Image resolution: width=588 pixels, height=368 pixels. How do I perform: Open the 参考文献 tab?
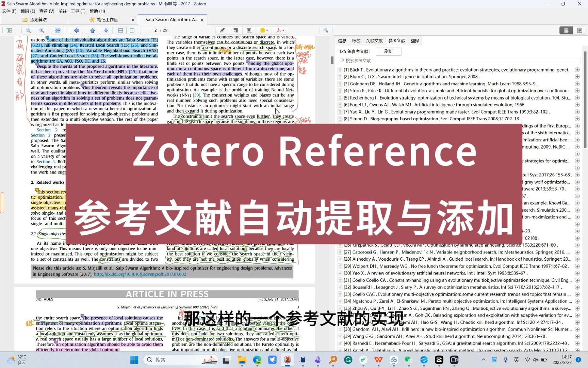click(397, 41)
